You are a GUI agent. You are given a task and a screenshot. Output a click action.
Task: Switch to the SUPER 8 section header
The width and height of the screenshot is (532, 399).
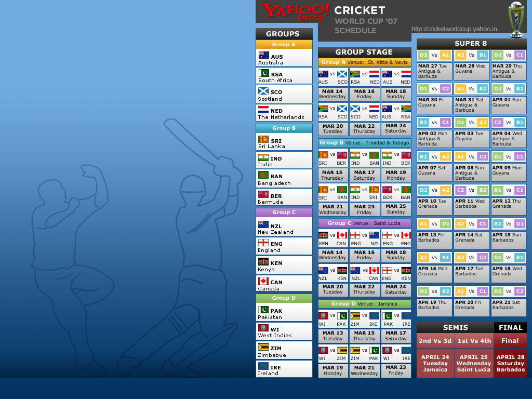(x=472, y=43)
